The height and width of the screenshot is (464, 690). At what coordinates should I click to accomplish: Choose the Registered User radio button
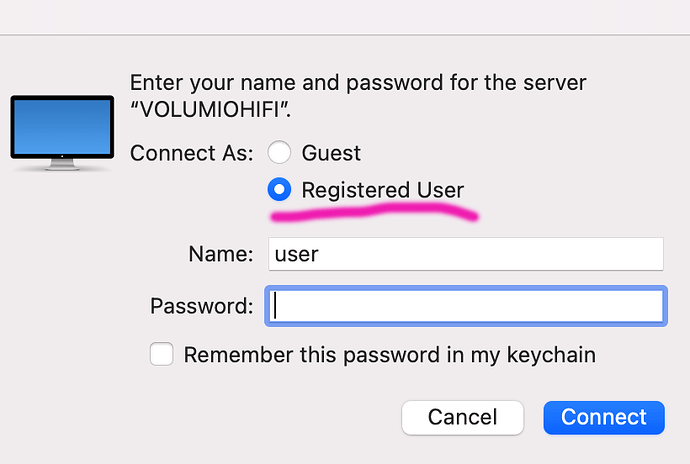click(280, 189)
